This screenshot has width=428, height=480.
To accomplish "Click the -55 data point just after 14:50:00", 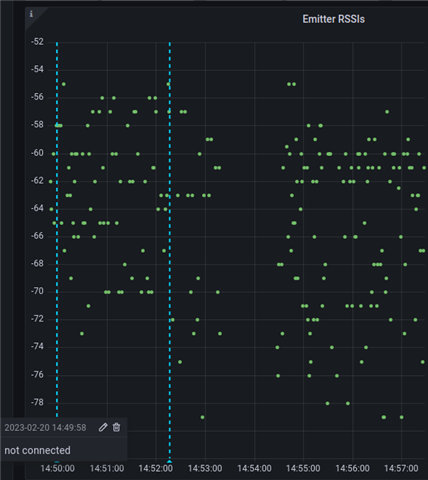I will pyautogui.click(x=64, y=84).
